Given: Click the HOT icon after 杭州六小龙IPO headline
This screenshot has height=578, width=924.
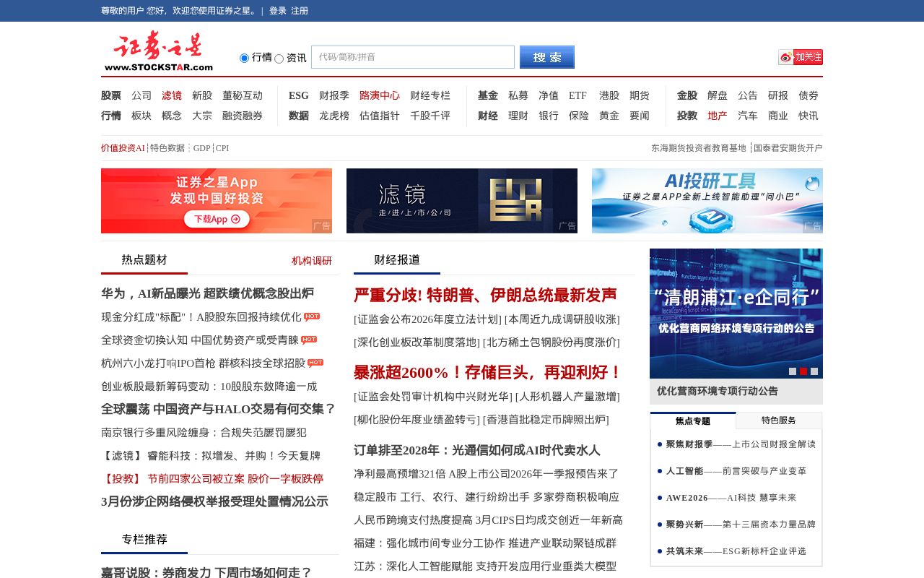Looking at the screenshot, I should point(315,362).
